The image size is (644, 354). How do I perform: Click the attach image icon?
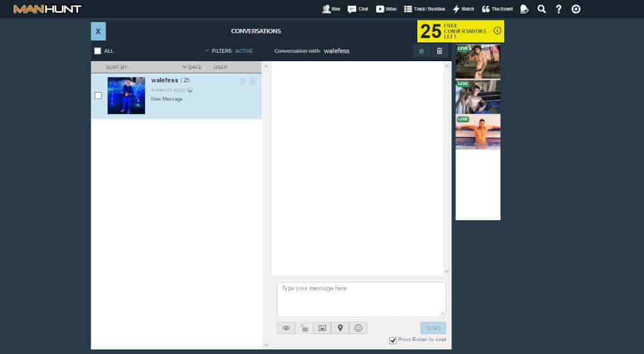(x=323, y=328)
